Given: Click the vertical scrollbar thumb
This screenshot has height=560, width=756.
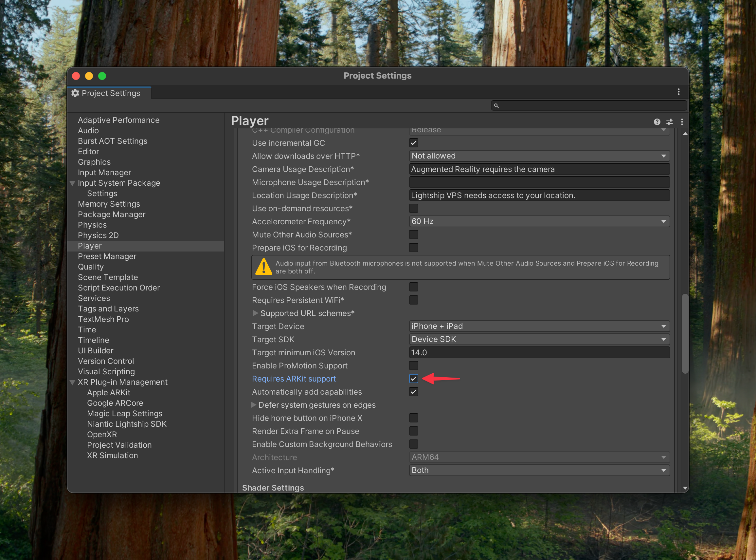Looking at the screenshot, I should [x=685, y=334].
